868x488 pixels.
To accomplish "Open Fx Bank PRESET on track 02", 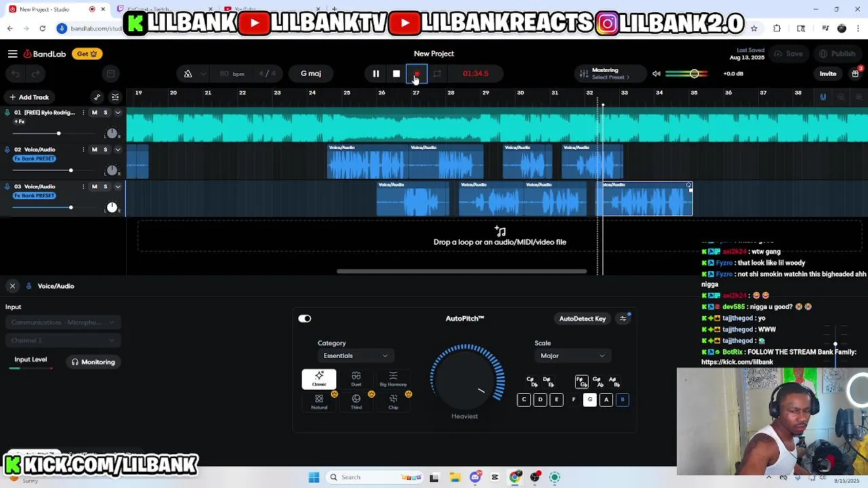I will pos(34,159).
